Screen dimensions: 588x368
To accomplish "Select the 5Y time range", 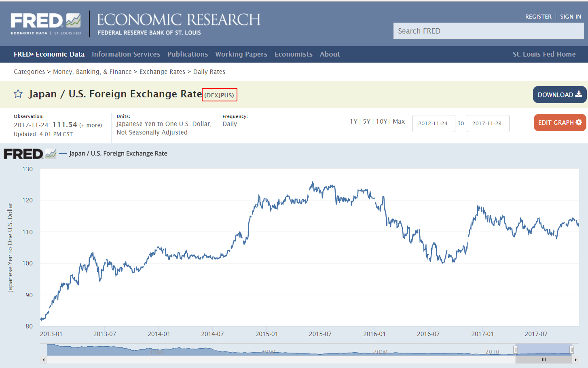I will tap(366, 122).
